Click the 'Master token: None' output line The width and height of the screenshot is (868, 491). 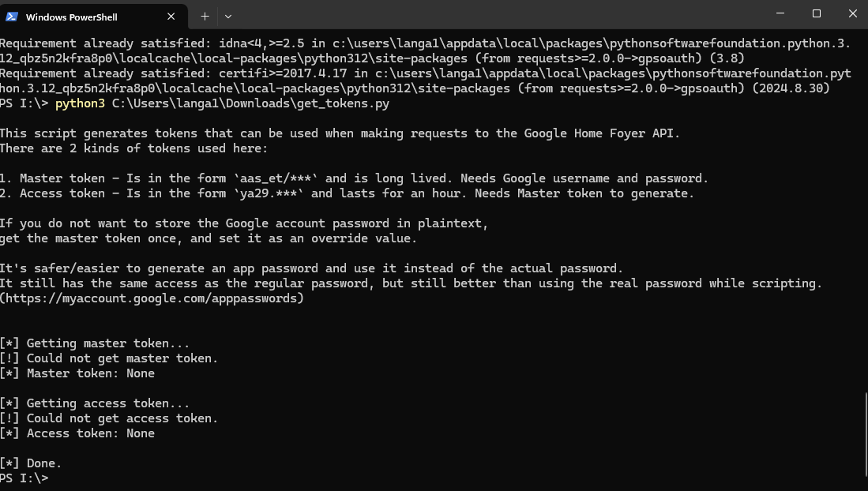[x=77, y=373]
